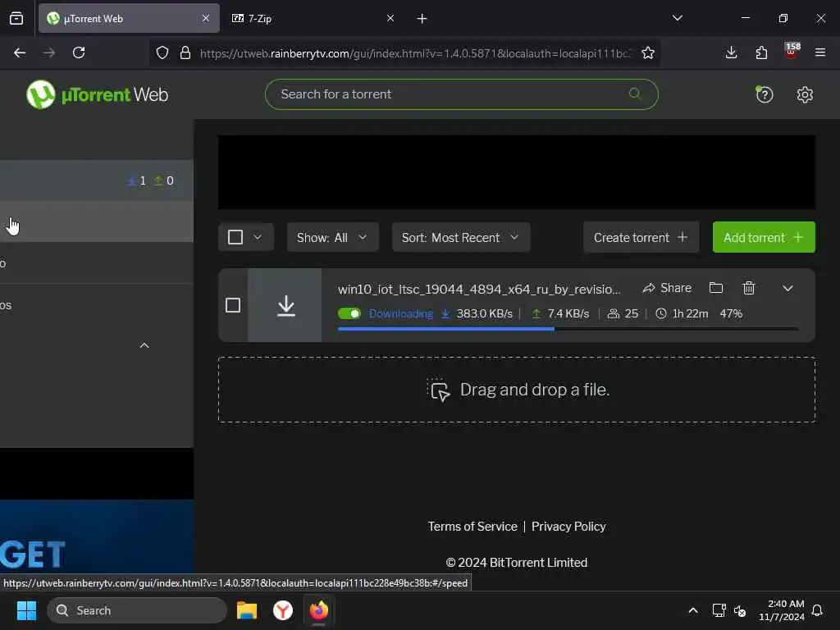
Task: Open a new browser tab
Action: tap(422, 19)
